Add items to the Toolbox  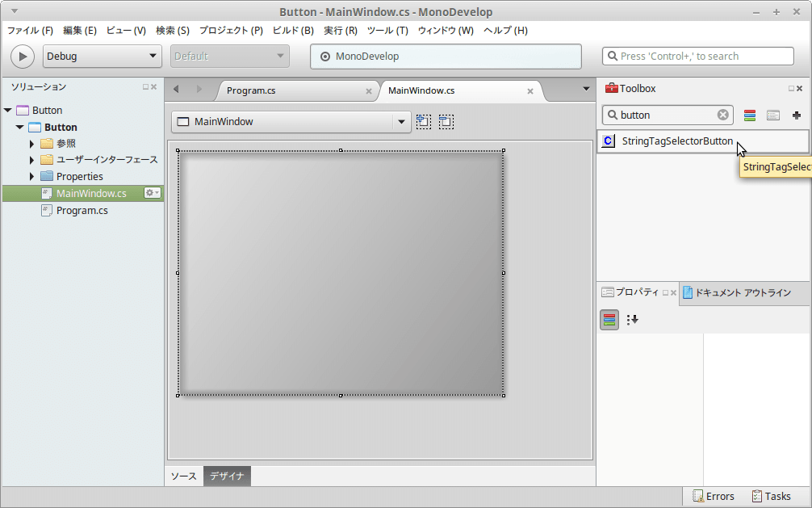(797, 115)
